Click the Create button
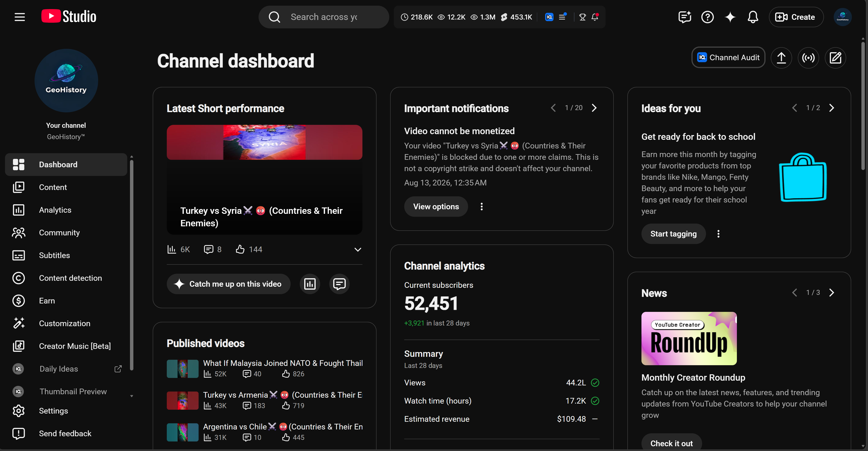Screen dimensions: 868x451 (796, 17)
